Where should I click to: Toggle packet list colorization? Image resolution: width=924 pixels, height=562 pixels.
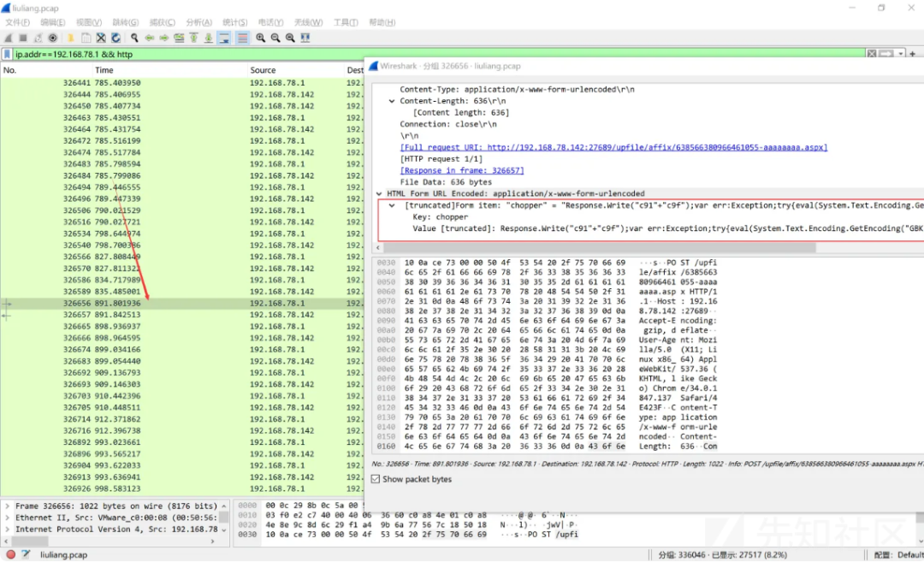pyautogui.click(x=242, y=38)
